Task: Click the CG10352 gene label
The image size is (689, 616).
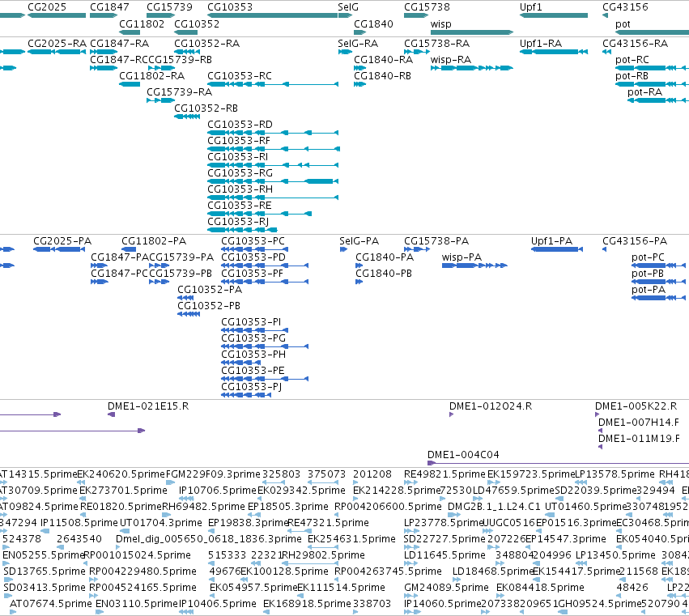Action: tap(197, 23)
